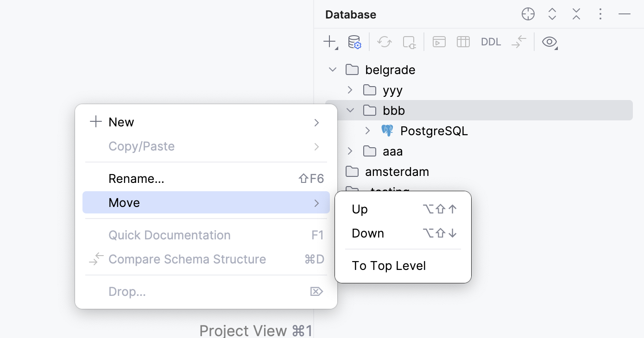
Task: Open Data Source Properties from the toolbar
Action: click(x=354, y=42)
